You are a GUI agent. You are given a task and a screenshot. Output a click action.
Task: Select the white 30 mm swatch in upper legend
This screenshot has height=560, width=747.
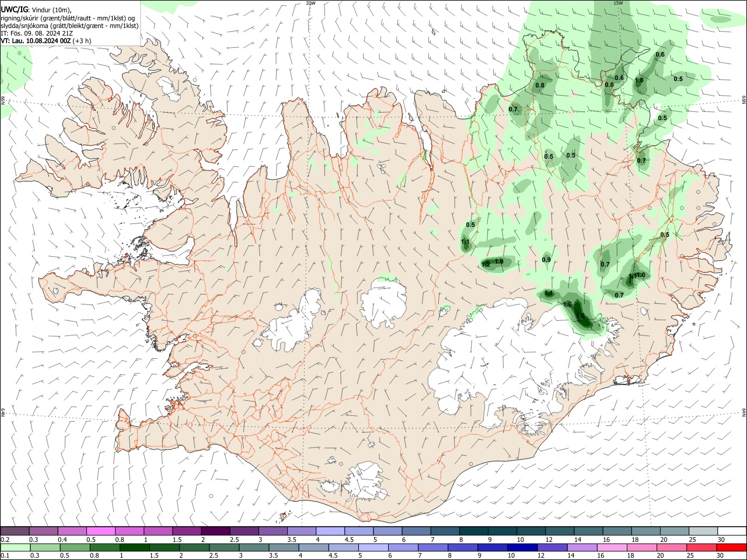(x=731, y=531)
